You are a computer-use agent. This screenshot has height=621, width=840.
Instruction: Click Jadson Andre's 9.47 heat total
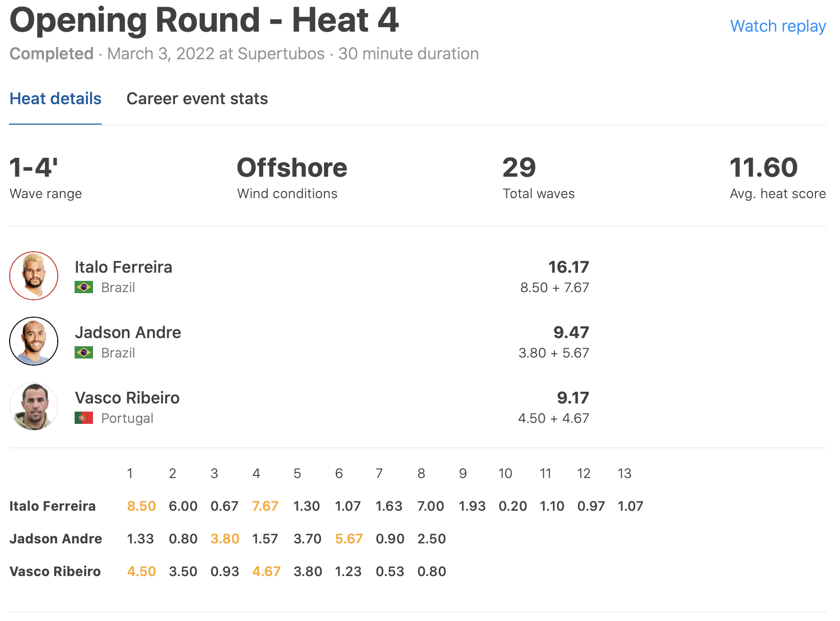[571, 332]
